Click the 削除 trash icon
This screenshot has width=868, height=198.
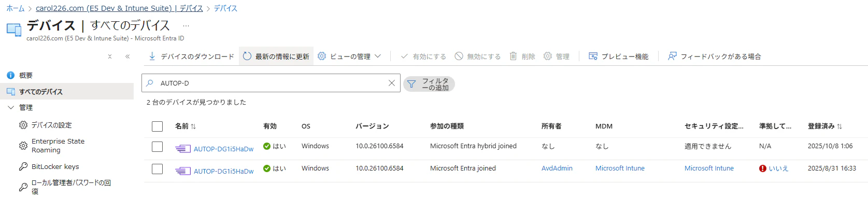tap(513, 56)
